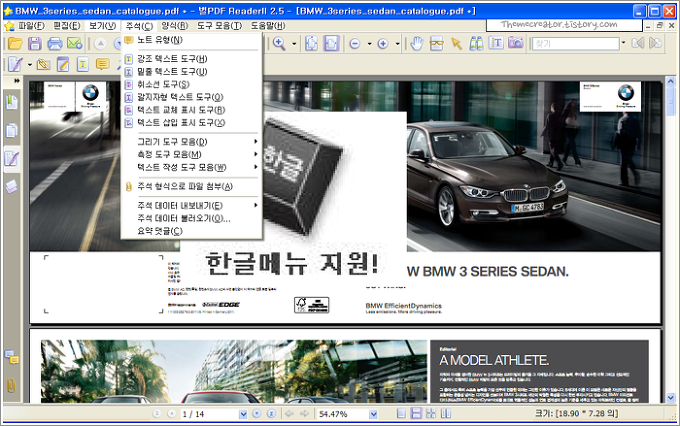Image resolution: width=680 pixels, height=426 pixels.
Task: Find next result arrow button
Action: click(655, 43)
